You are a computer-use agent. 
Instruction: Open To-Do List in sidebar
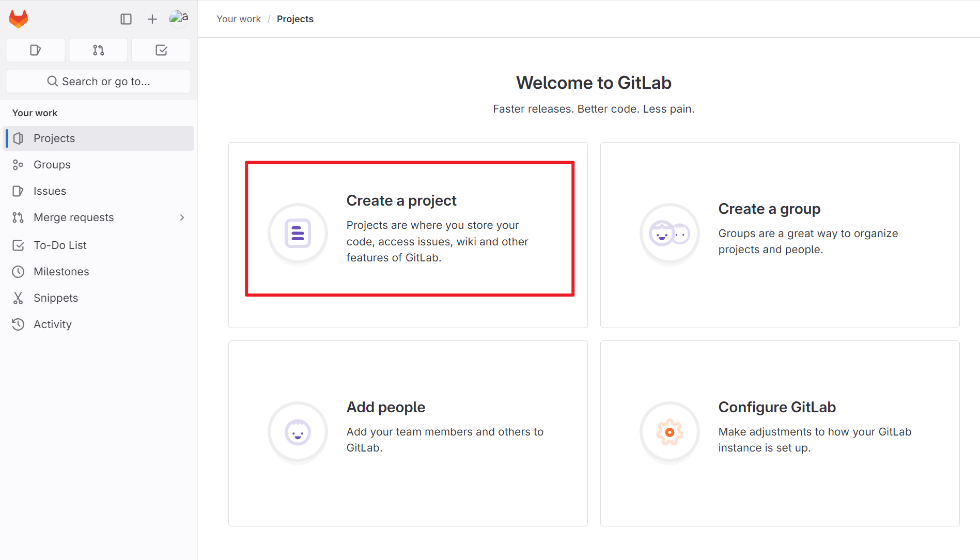tap(99, 245)
